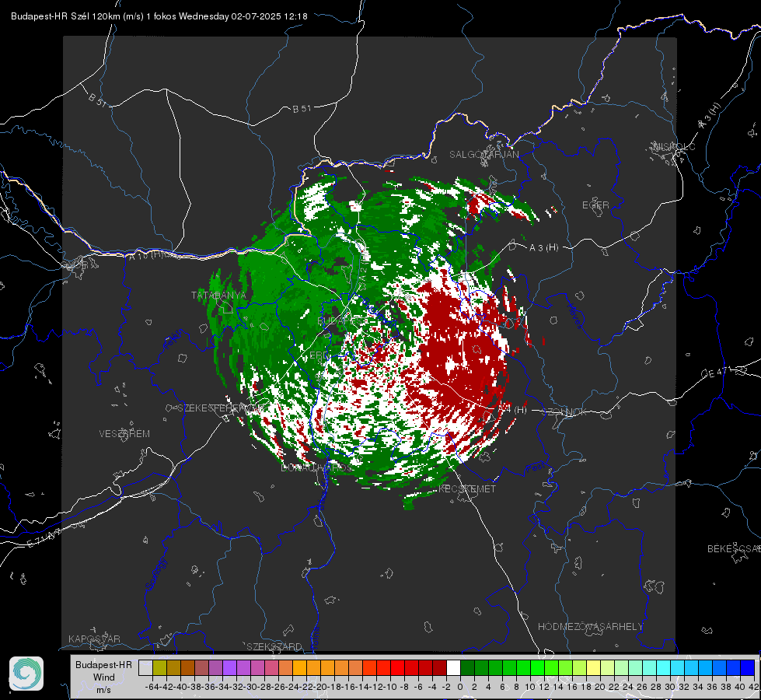761x700 pixels.
Task: Click the A 4 (H) road label
Action: 512,410
